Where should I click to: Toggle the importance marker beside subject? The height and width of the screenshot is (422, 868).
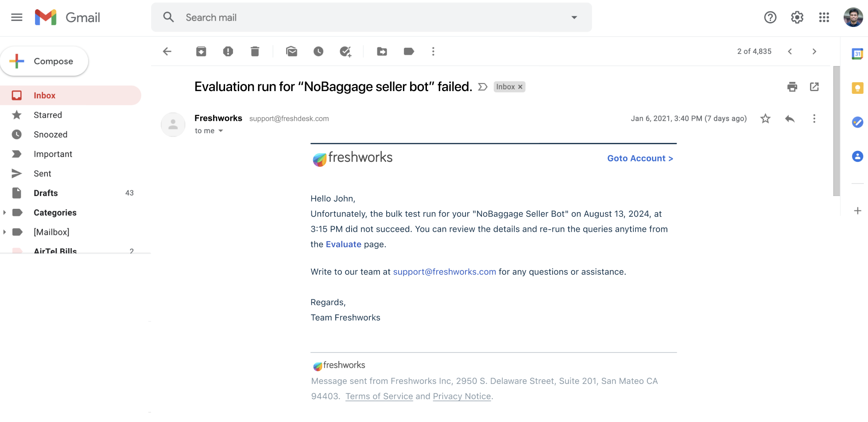coord(483,87)
